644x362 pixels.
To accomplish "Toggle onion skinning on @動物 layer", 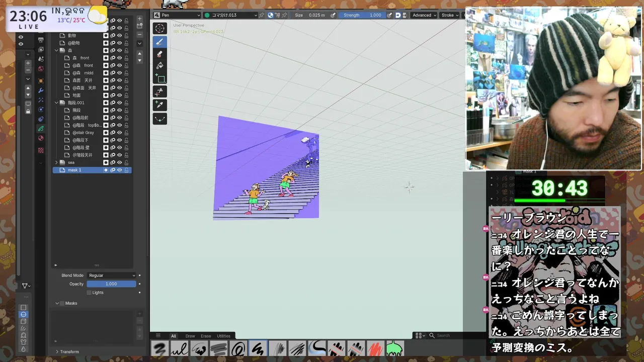I will (113, 43).
